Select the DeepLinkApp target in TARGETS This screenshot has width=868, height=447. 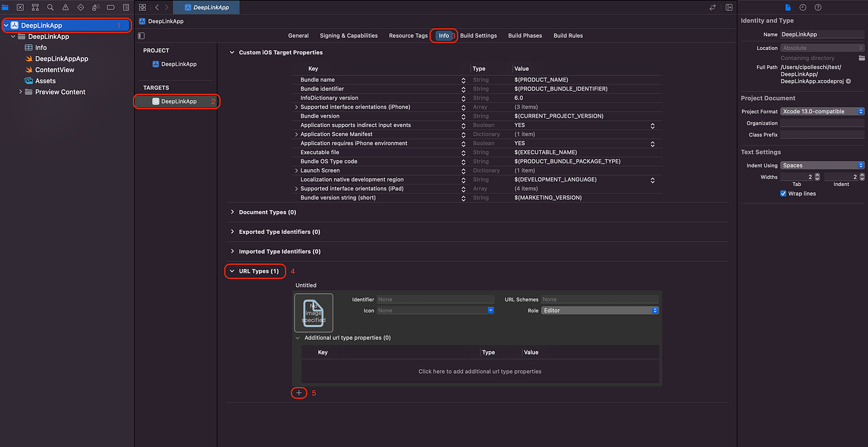point(176,101)
